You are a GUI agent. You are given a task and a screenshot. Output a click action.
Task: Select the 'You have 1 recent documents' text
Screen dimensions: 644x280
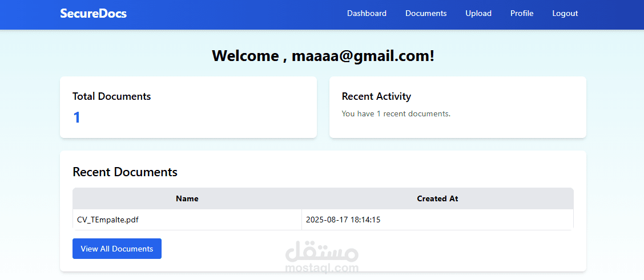[396, 114]
